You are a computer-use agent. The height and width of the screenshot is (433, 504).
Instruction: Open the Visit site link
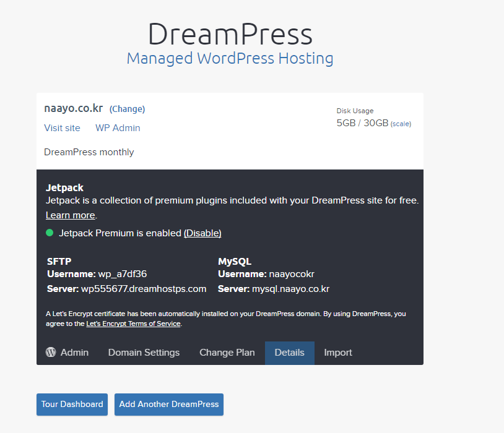(62, 128)
